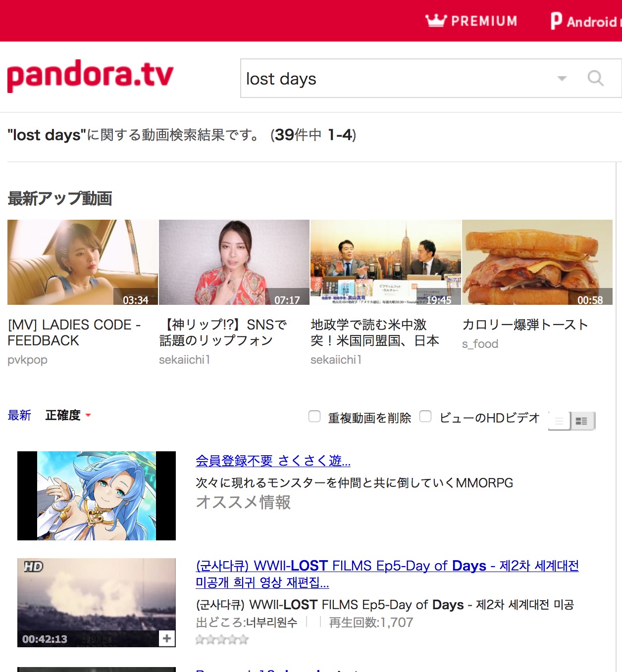Image resolution: width=622 pixels, height=672 pixels.
Task: Visit uploader sekaiichi1 under リップフォン video
Action: pos(184,360)
